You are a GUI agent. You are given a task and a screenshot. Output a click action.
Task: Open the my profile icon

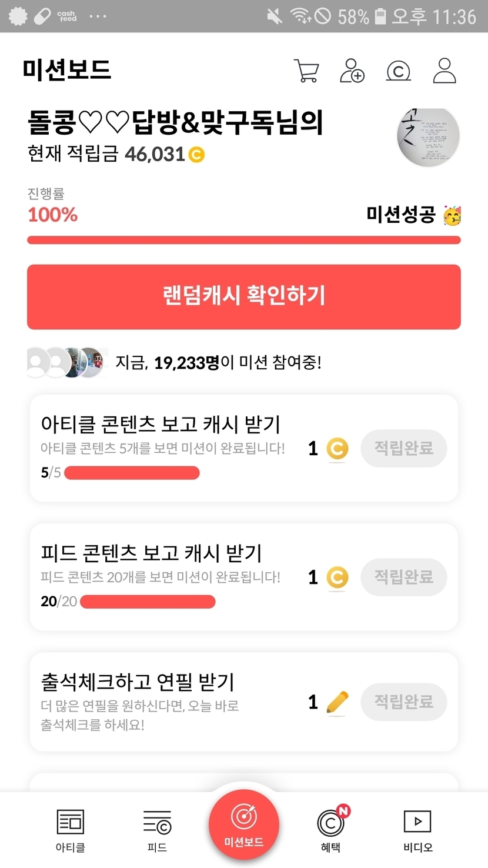click(444, 71)
